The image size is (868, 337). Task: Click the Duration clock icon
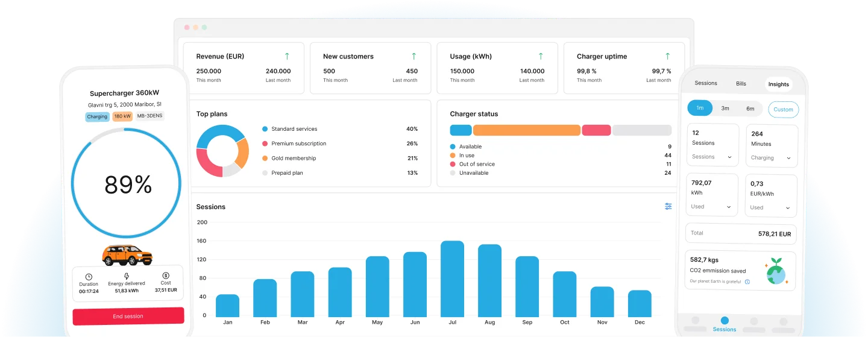[x=89, y=276]
